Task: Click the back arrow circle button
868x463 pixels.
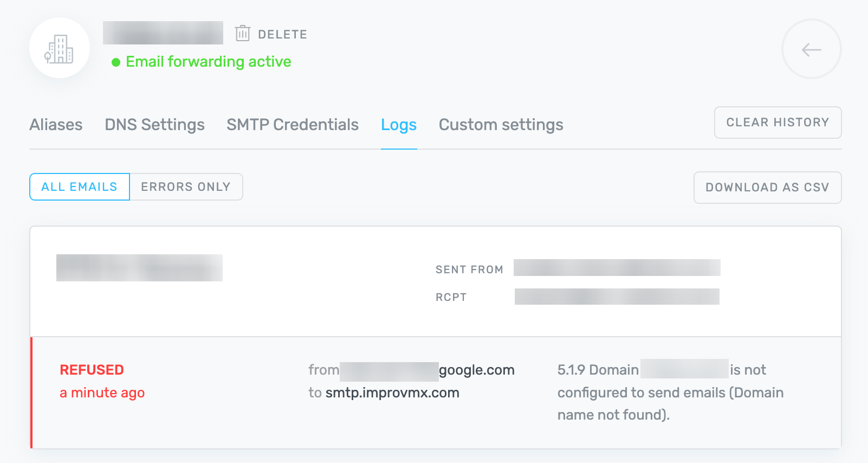Action: pos(811,49)
